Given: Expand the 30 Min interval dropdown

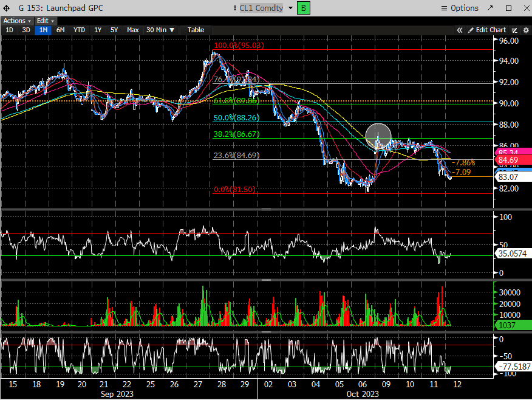Looking at the screenshot, I should pyautogui.click(x=160, y=30).
